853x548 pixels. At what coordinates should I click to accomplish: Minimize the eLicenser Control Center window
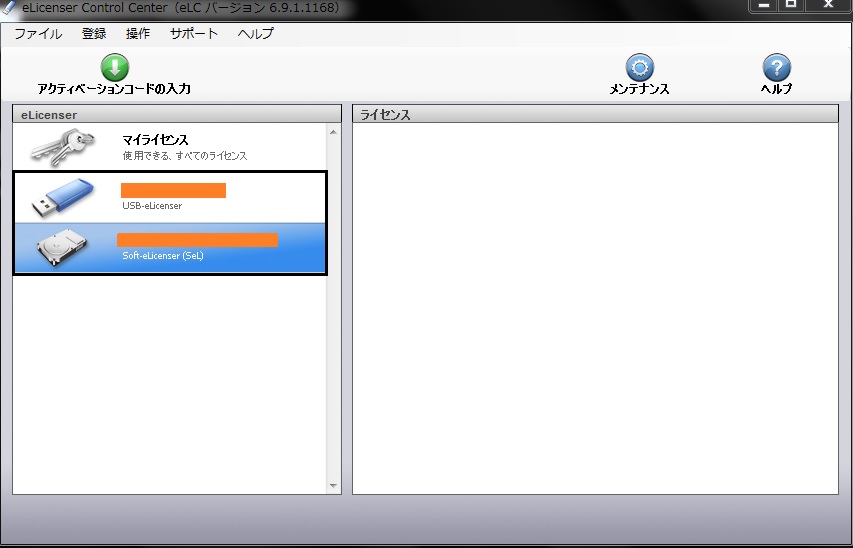pyautogui.click(x=764, y=4)
